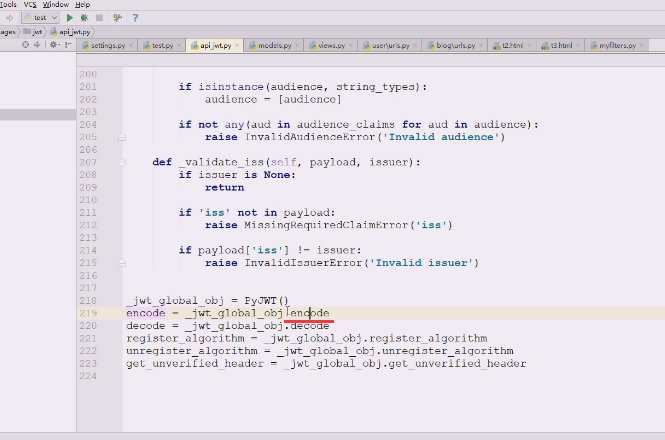Click 'register_algorithm' at start of line 221
Image resolution: width=665 pixels, height=440 pixels.
(x=185, y=339)
